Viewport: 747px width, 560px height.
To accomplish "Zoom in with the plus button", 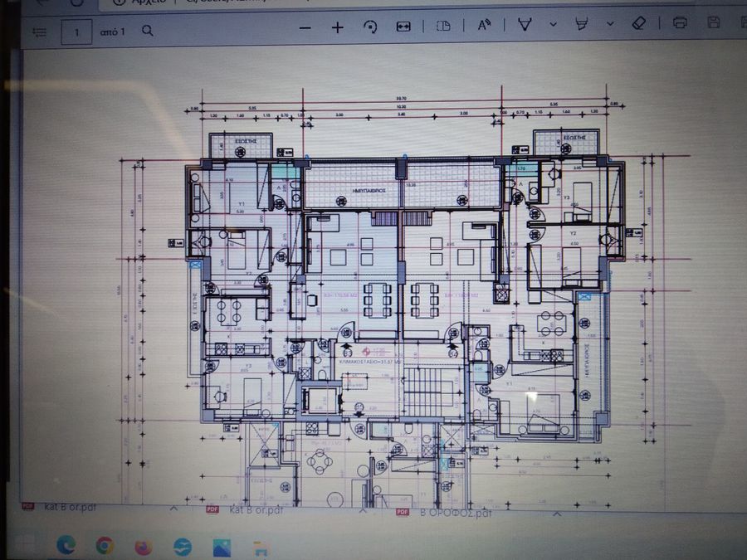I will click(337, 27).
